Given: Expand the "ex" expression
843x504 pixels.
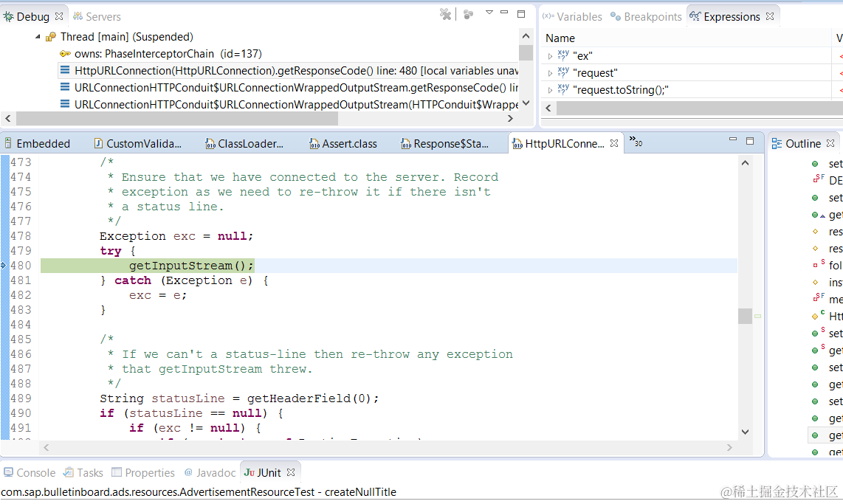Looking at the screenshot, I should 550,56.
